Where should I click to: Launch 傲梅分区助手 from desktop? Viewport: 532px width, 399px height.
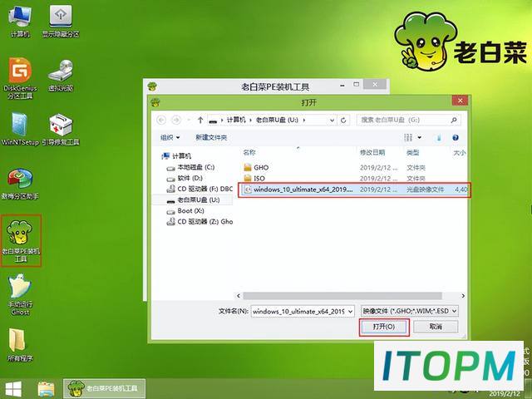20,183
